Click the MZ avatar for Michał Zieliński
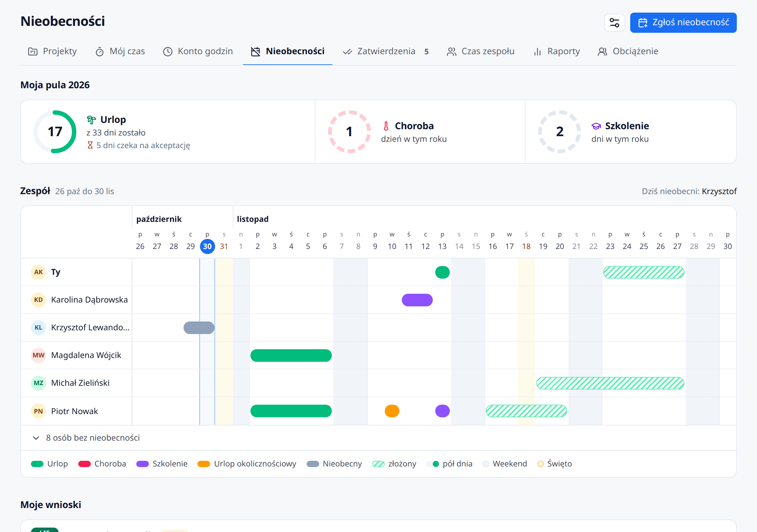Screen dimensions: 757x532 click(x=38, y=383)
